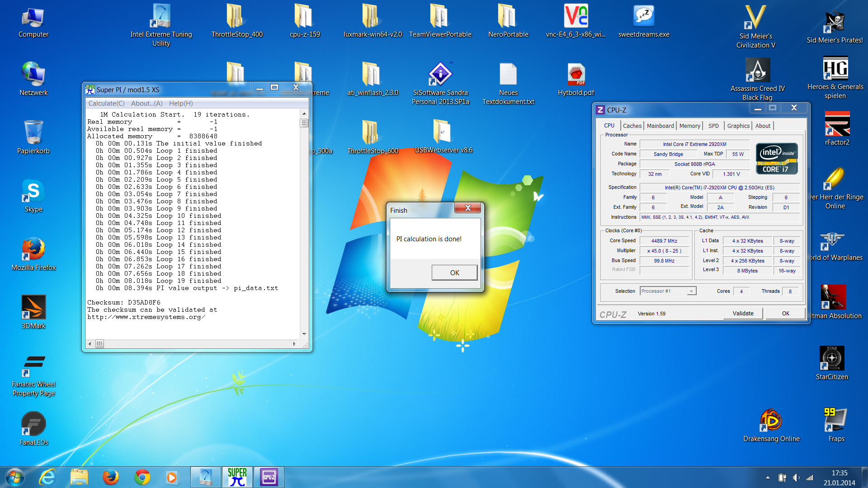Expand the Processor #1 selection dropdown
Image resolution: width=868 pixels, height=488 pixels.
(691, 291)
